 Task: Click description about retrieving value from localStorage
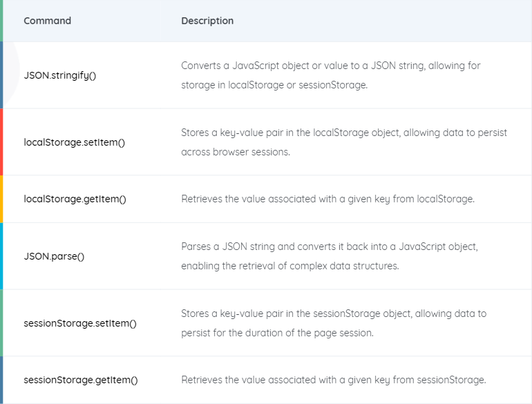pyautogui.click(x=327, y=199)
